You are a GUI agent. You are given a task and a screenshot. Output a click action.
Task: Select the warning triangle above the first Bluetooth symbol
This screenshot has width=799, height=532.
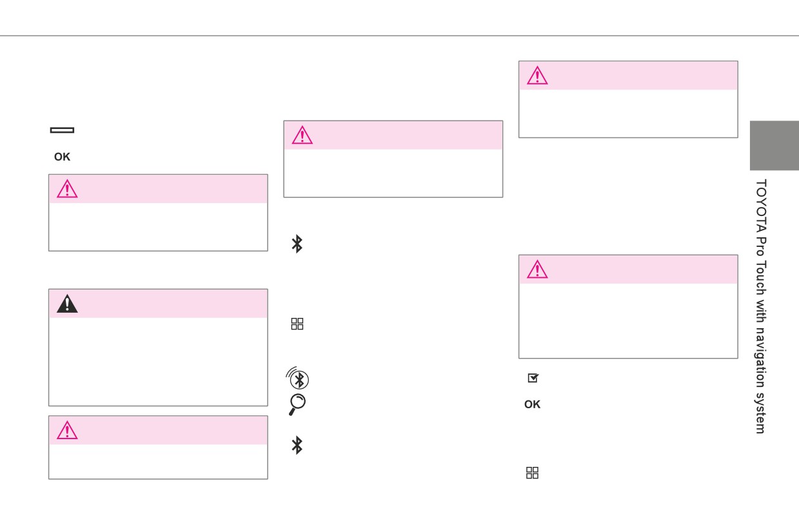pyautogui.click(x=302, y=135)
